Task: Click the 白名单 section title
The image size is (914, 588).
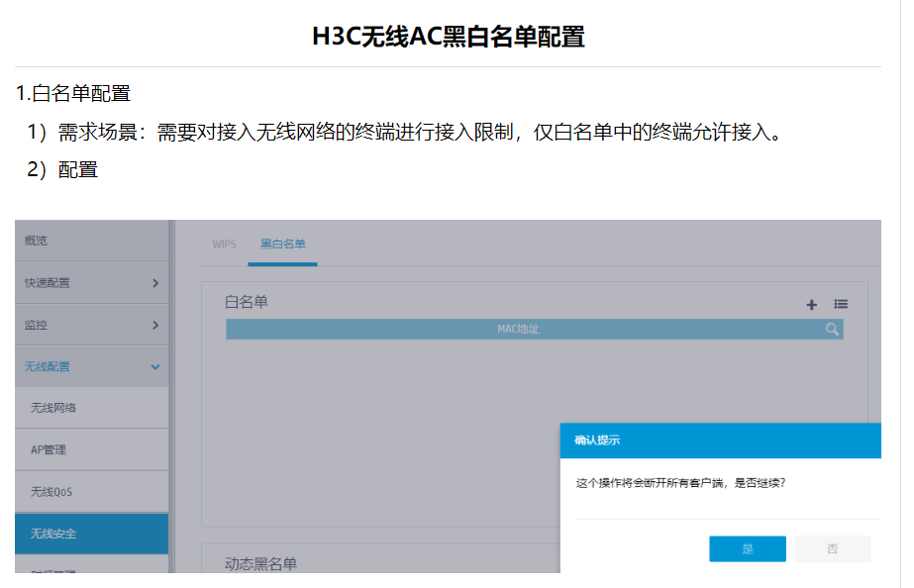Action: click(247, 302)
